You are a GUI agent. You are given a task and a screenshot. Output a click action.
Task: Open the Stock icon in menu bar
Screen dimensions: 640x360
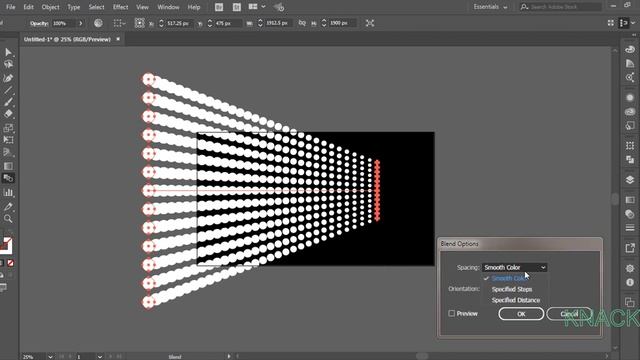(x=236, y=7)
